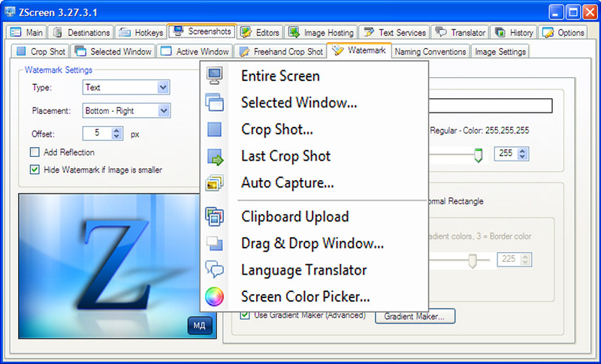601x364 pixels.
Task: Switch to the Text Services tab
Action: (394, 32)
